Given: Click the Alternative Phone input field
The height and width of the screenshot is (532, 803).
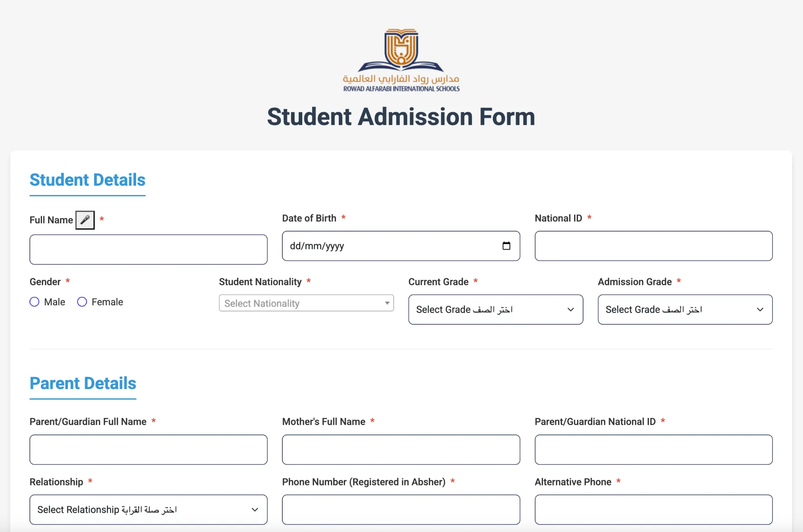Looking at the screenshot, I should tap(654, 509).
